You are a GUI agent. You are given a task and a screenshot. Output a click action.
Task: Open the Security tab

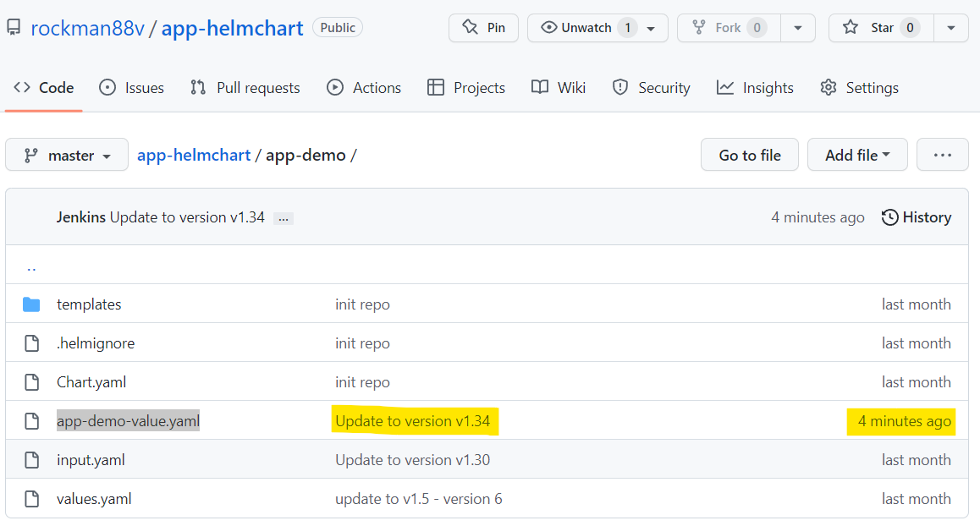(652, 88)
